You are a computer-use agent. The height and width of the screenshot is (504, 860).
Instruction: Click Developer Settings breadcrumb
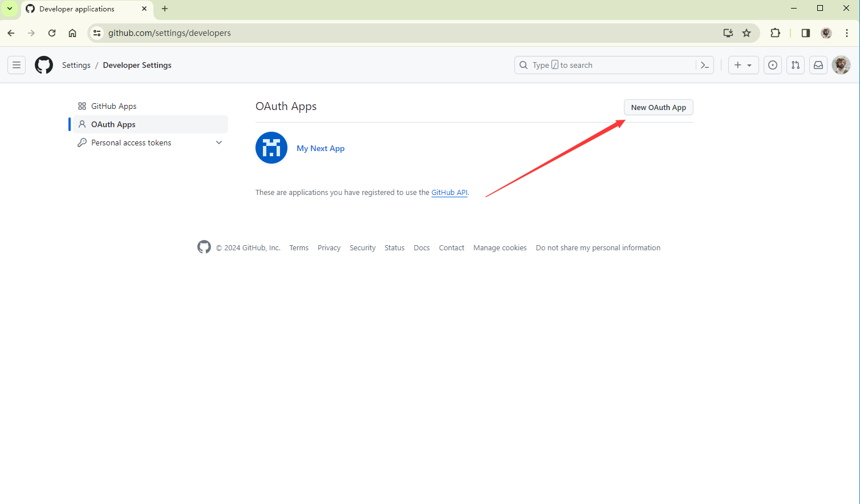137,65
